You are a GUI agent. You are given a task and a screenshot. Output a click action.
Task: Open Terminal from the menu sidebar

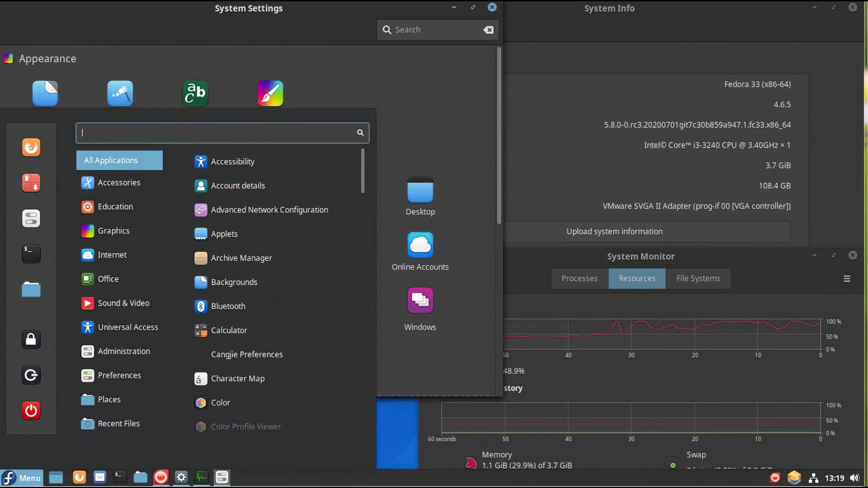[x=31, y=253]
